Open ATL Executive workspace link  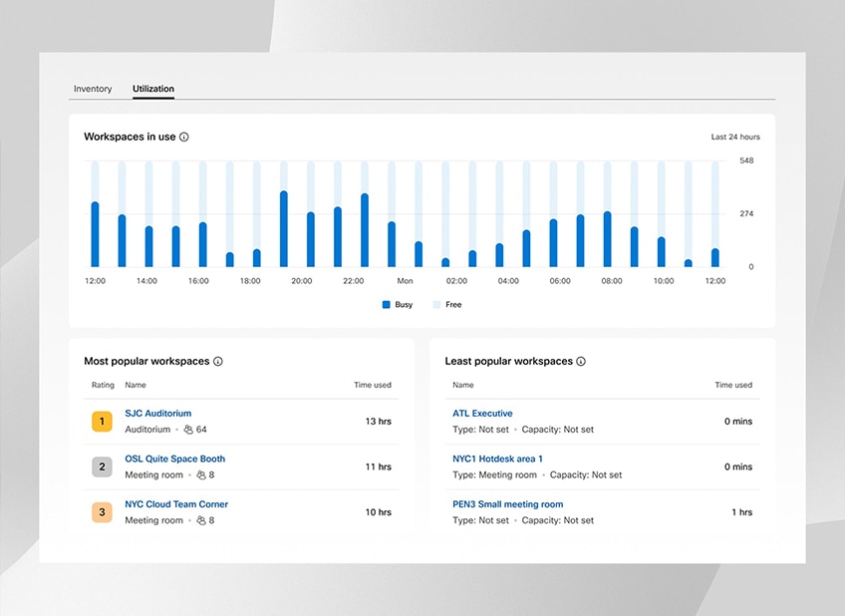click(x=482, y=414)
